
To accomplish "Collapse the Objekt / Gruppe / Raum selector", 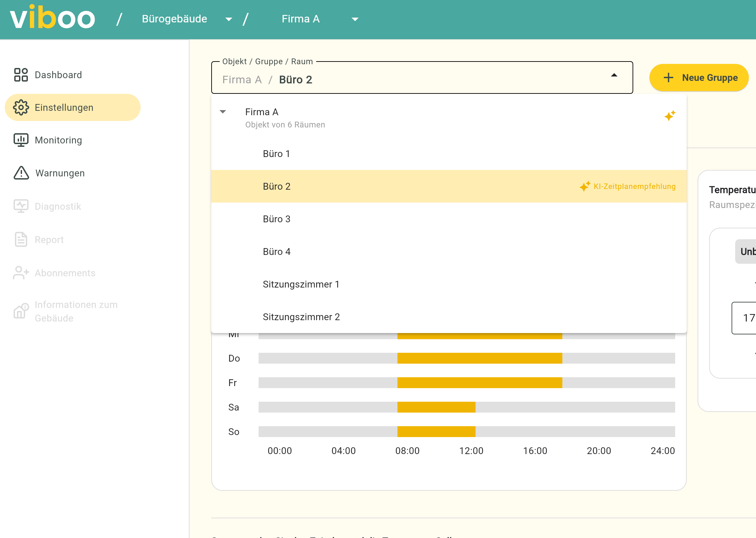I will 614,75.
